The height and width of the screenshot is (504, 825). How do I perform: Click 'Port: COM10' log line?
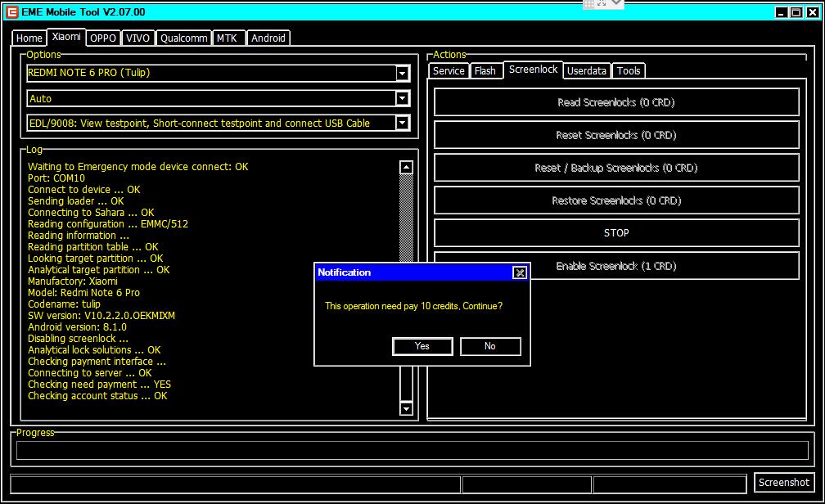point(56,178)
